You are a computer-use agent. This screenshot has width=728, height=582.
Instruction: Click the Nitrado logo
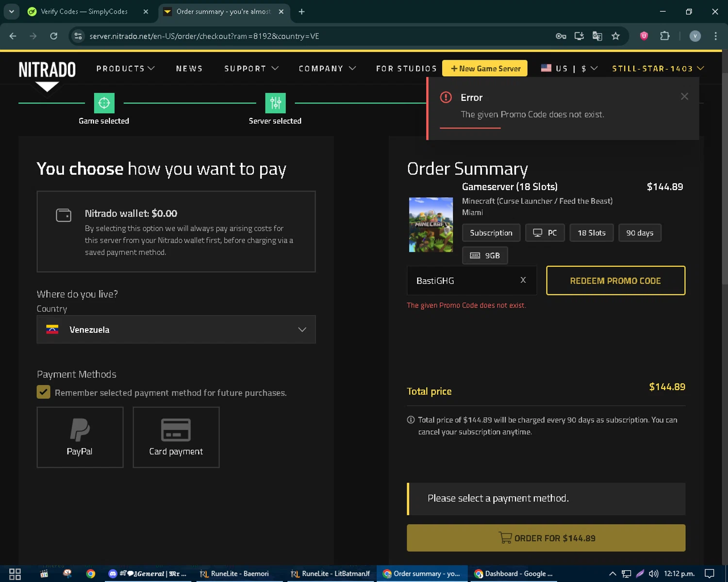click(47, 70)
